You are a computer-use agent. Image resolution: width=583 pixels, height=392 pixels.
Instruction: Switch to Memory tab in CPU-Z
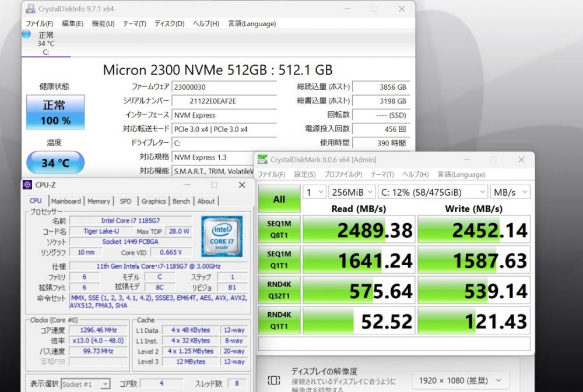click(99, 202)
